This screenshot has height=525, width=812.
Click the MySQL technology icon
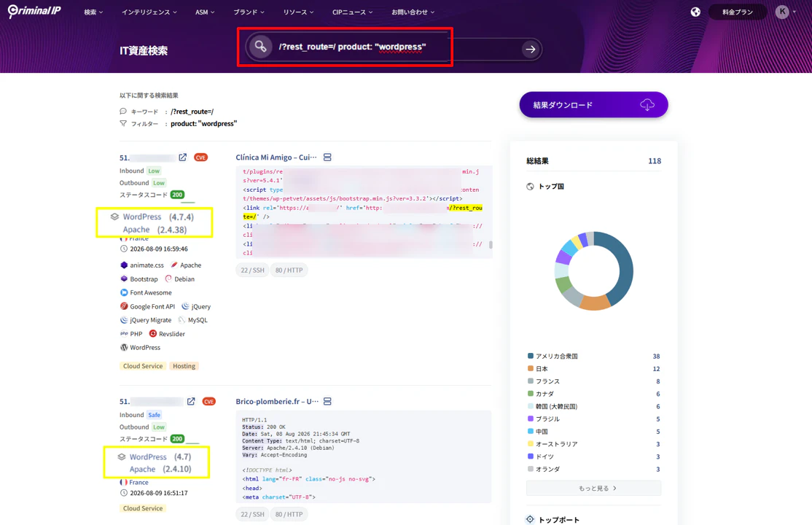point(181,320)
